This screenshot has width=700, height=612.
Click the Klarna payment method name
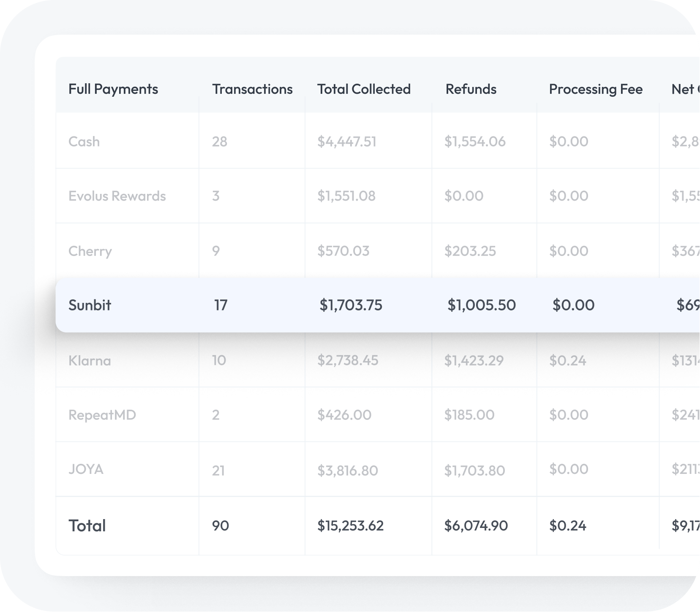point(90,361)
